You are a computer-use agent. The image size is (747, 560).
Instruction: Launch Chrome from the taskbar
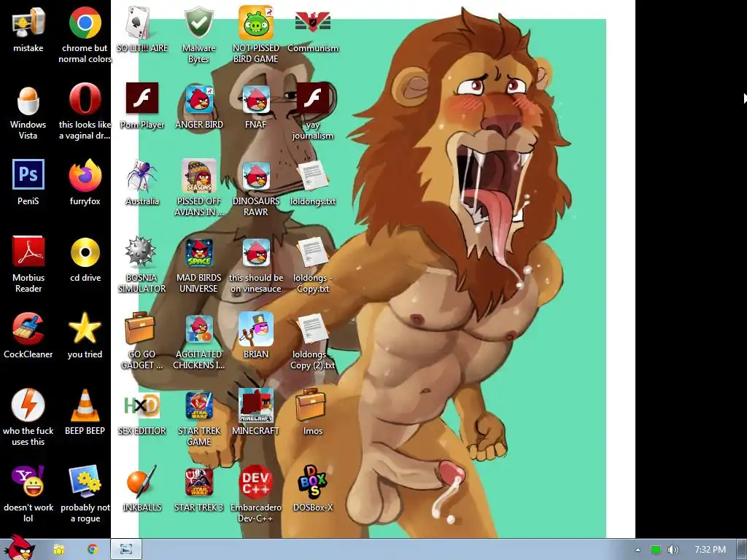coord(93,550)
